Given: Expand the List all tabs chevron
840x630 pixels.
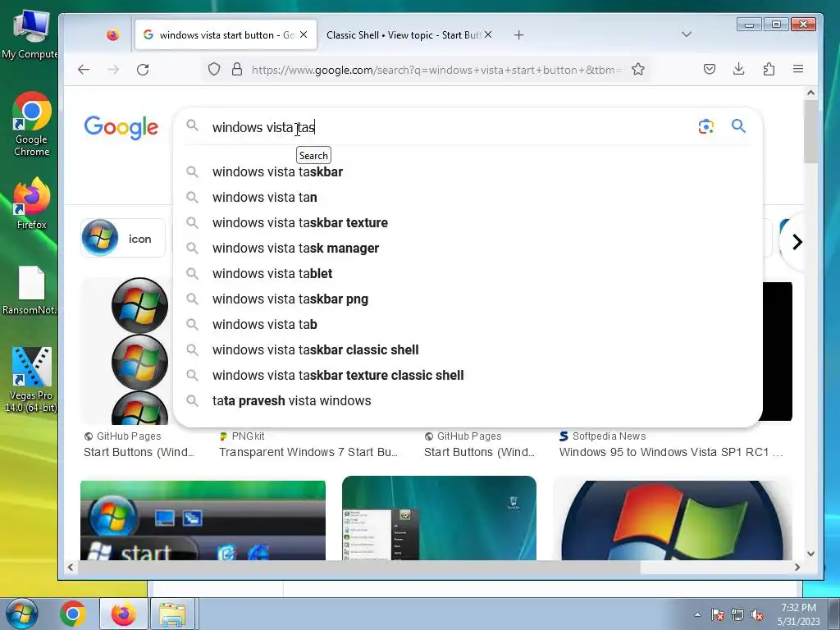Looking at the screenshot, I should click(687, 34).
